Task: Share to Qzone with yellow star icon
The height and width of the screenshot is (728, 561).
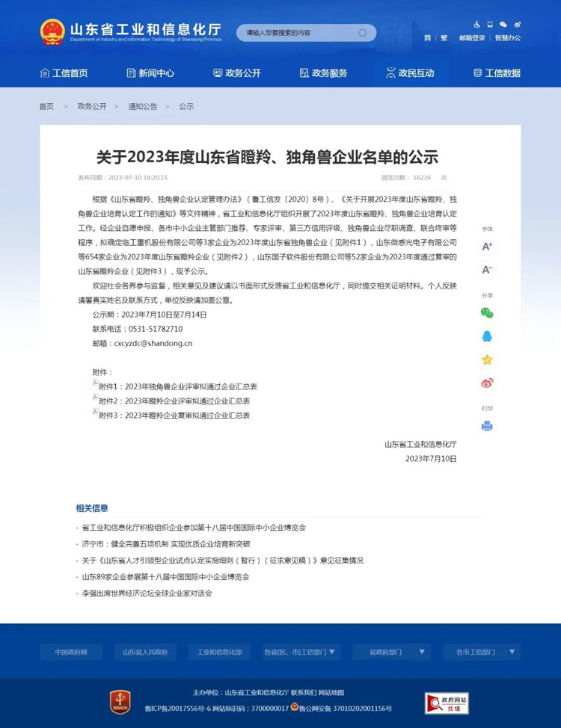Action: point(487,360)
